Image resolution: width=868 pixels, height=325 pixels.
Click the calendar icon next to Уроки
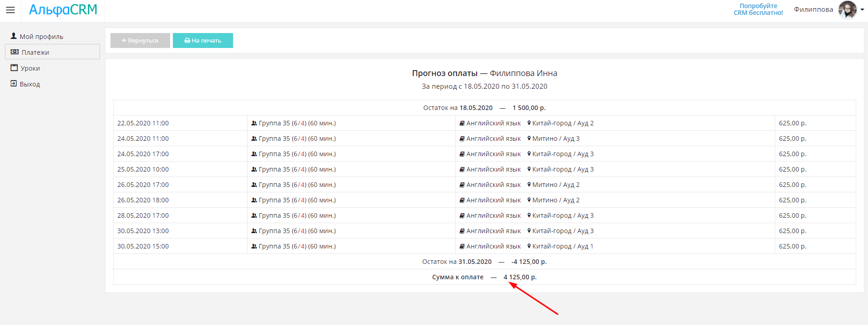pos(14,68)
